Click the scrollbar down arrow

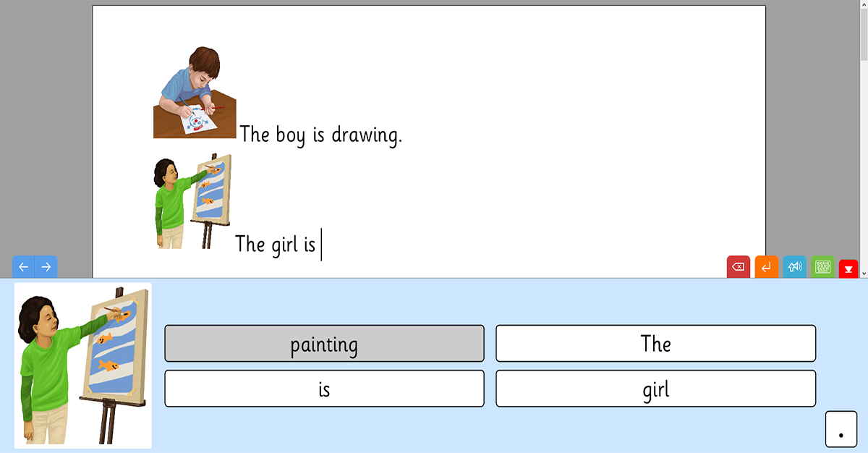click(863, 273)
